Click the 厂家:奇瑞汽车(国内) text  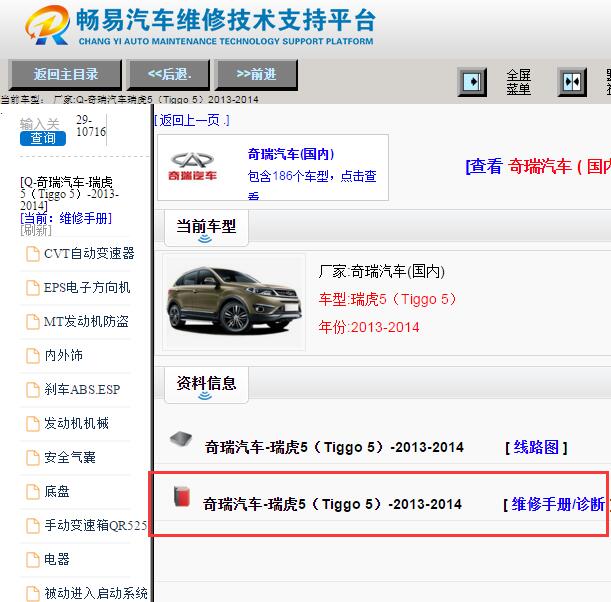point(381,271)
